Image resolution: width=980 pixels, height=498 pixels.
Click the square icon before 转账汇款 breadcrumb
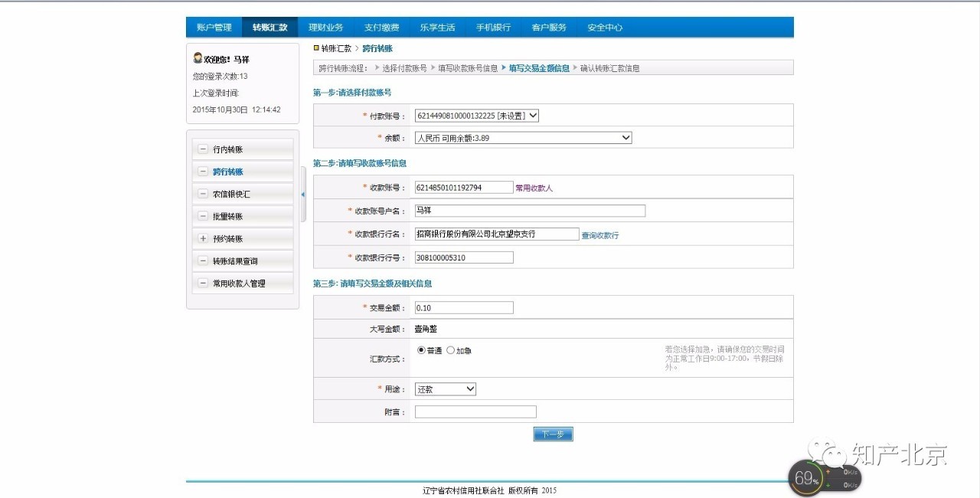tap(316, 48)
